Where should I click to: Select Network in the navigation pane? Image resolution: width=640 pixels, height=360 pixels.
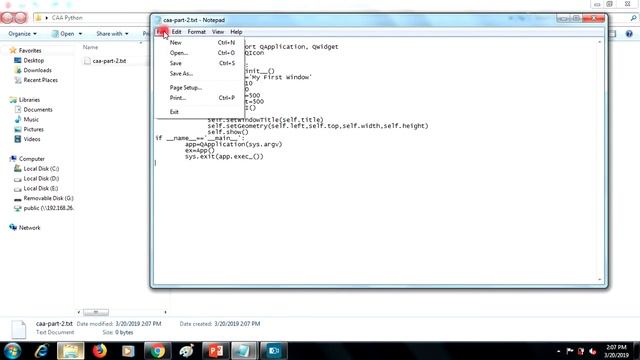[x=25, y=227]
